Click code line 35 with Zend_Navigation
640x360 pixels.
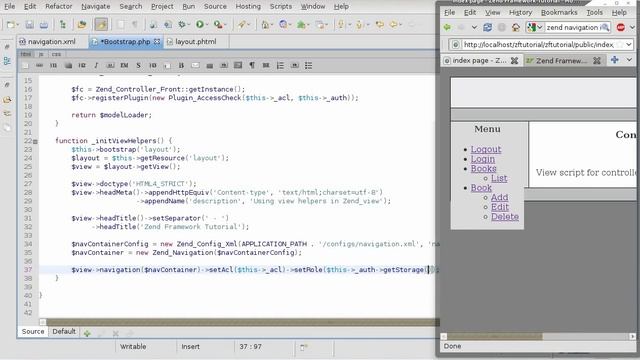187,253
